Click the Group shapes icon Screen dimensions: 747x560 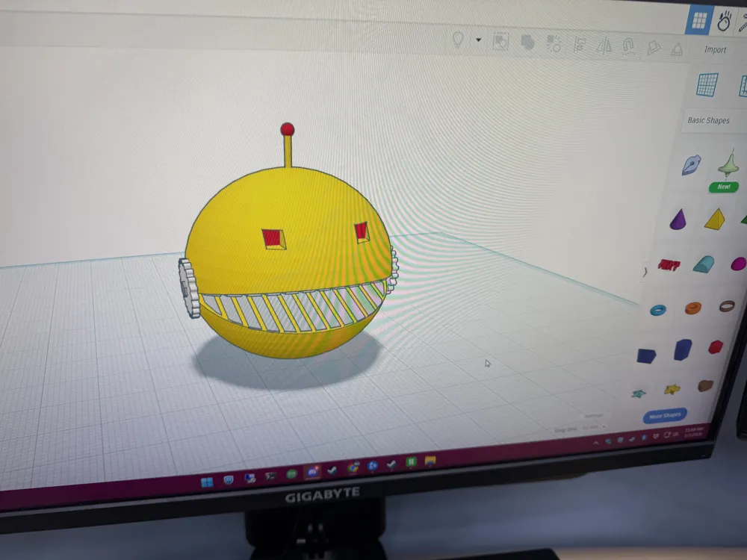(500, 42)
